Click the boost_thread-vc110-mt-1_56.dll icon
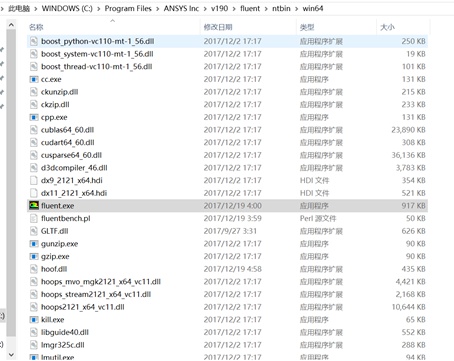This screenshot has height=361, width=454. coord(34,67)
